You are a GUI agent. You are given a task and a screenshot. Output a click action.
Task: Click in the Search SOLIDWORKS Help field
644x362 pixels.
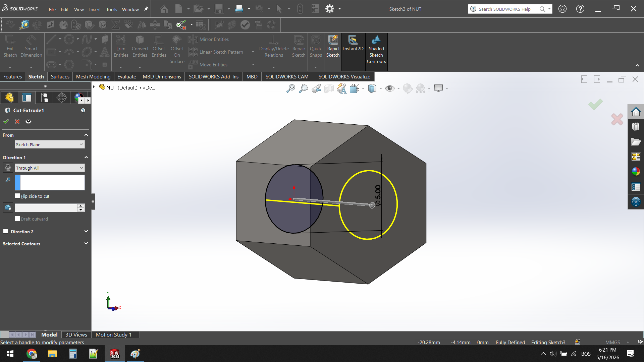pos(508,9)
